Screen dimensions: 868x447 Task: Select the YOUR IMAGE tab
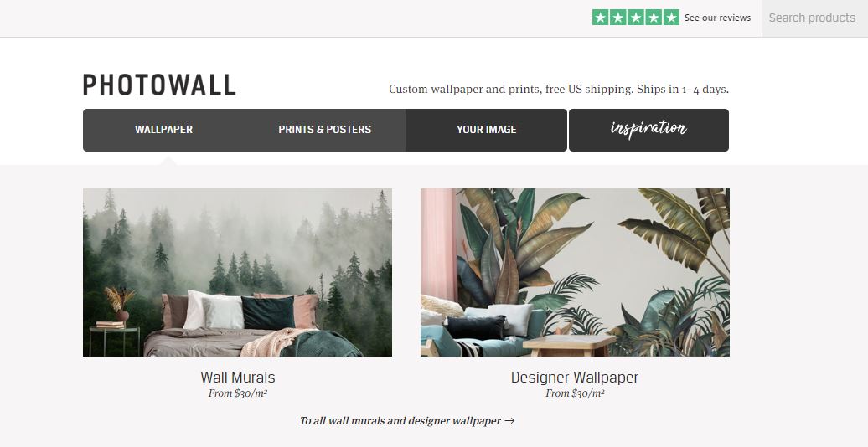(486, 130)
